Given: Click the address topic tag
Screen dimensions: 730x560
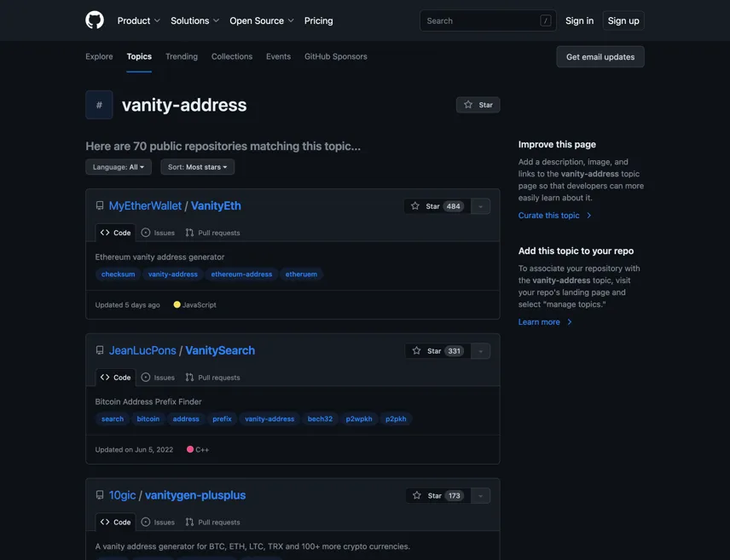Looking at the screenshot, I should click(x=186, y=419).
